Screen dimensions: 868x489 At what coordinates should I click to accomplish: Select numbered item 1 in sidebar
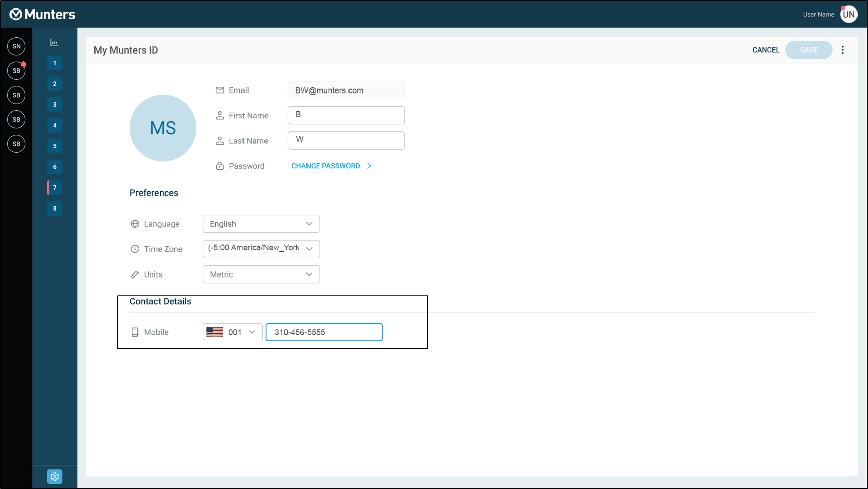[55, 63]
